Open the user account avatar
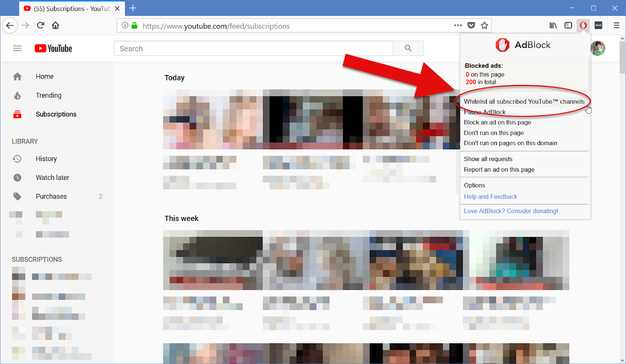This screenshot has height=364, width=626. click(x=598, y=48)
